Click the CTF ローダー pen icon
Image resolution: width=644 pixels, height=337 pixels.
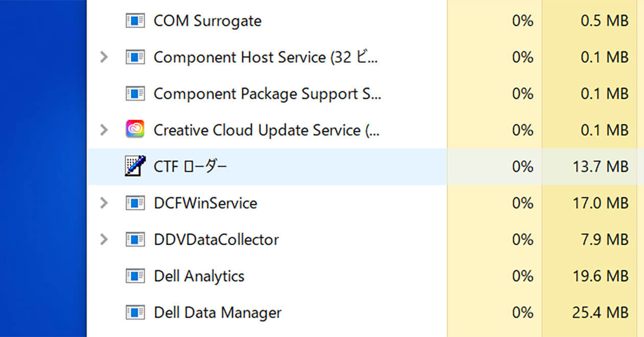pos(135,166)
